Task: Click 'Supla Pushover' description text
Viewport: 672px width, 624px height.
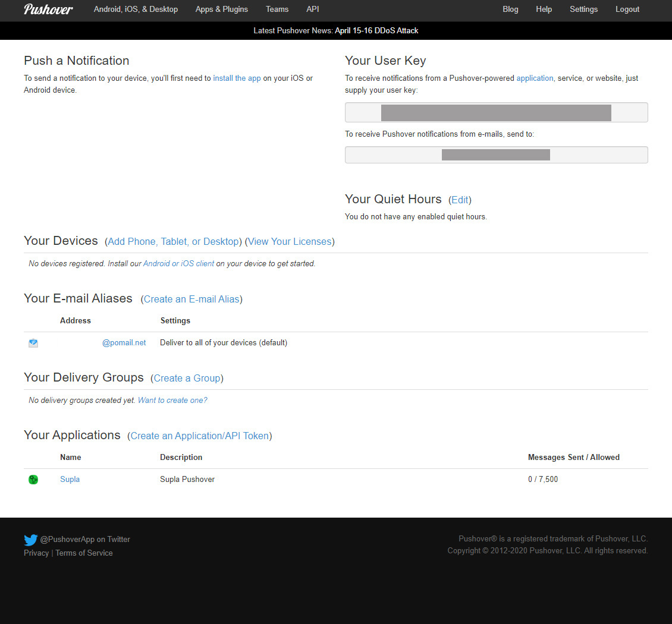Action: click(x=187, y=479)
